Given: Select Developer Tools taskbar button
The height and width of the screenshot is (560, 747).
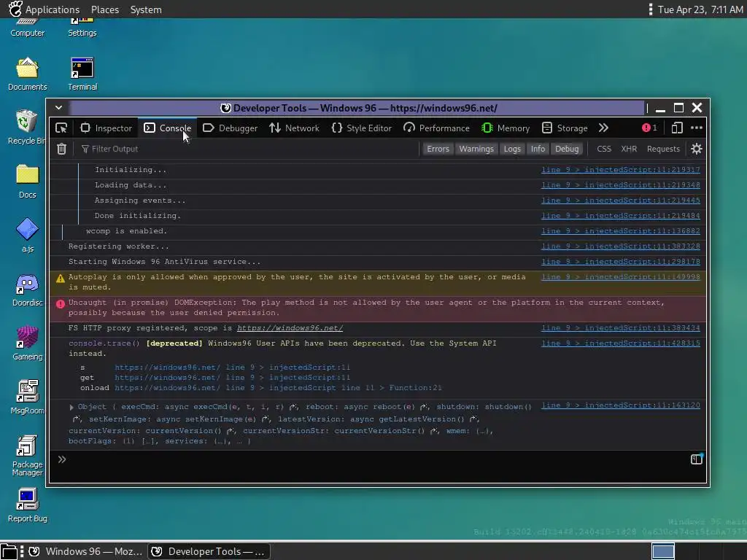Looking at the screenshot, I should point(209,551).
